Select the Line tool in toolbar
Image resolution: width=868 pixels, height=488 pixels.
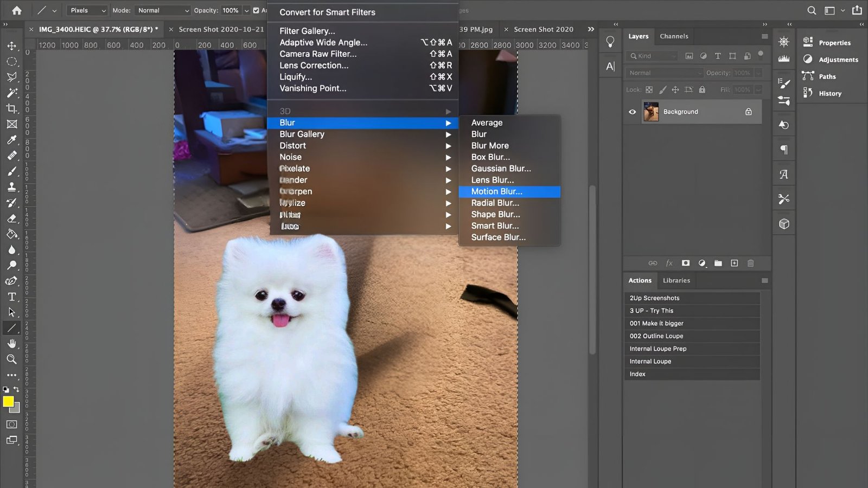[11, 328]
